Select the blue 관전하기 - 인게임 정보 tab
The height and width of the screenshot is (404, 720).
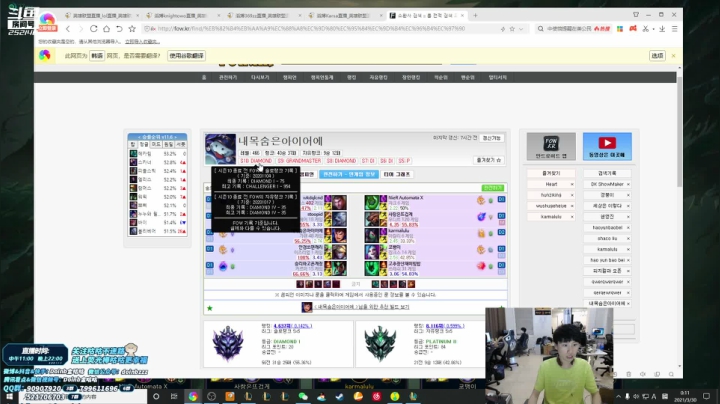(x=349, y=174)
